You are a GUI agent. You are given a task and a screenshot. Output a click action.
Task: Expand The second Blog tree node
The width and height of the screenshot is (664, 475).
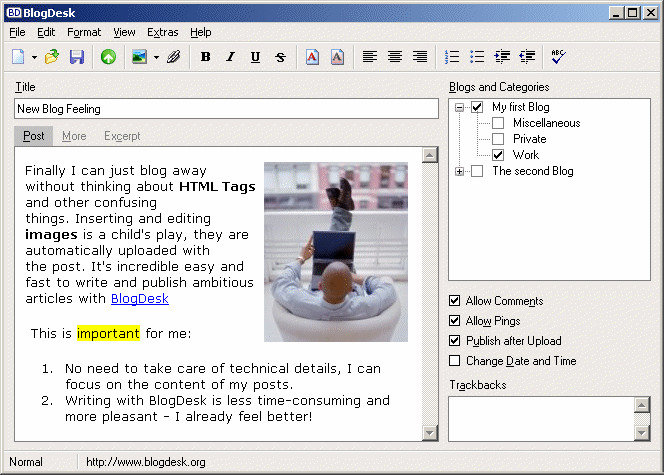[459, 171]
